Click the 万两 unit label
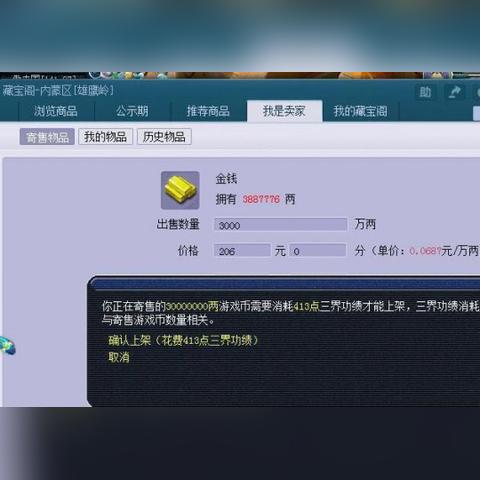 pyautogui.click(x=365, y=224)
